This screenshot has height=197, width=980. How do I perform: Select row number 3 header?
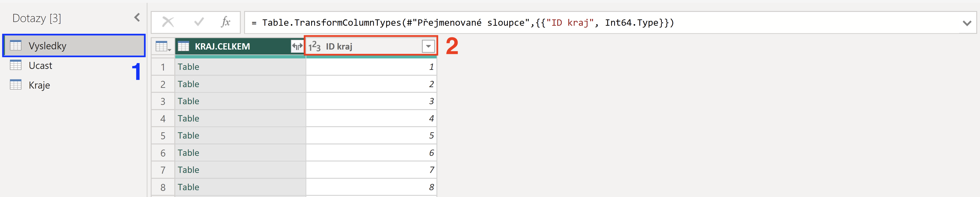(163, 101)
